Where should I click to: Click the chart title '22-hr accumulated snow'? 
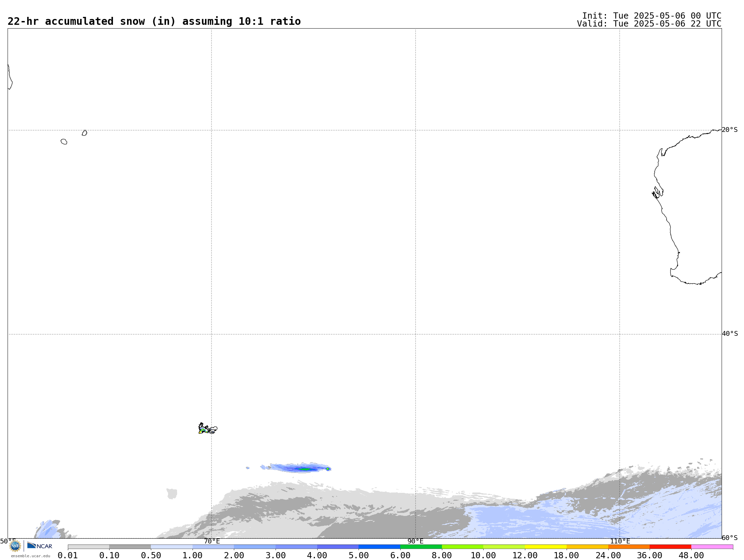[x=76, y=21]
